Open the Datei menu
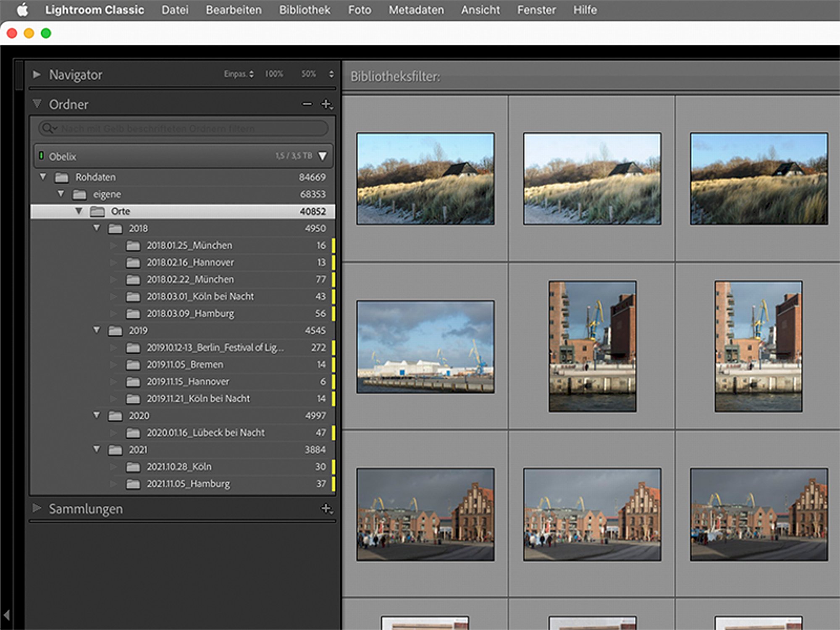 (175, 10)
